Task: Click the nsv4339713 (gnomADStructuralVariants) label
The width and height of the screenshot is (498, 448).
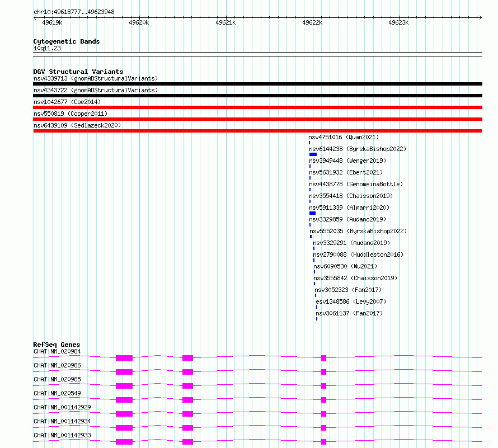Action: pos(96,78)
